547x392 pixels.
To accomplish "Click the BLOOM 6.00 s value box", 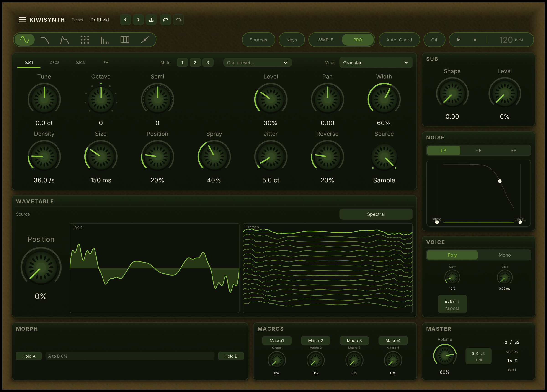I will tap(452, 304).
